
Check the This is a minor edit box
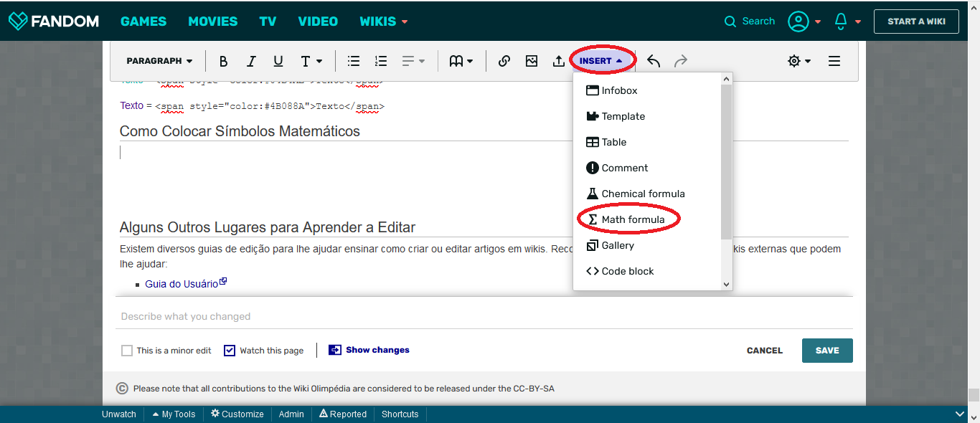(127, 351)
